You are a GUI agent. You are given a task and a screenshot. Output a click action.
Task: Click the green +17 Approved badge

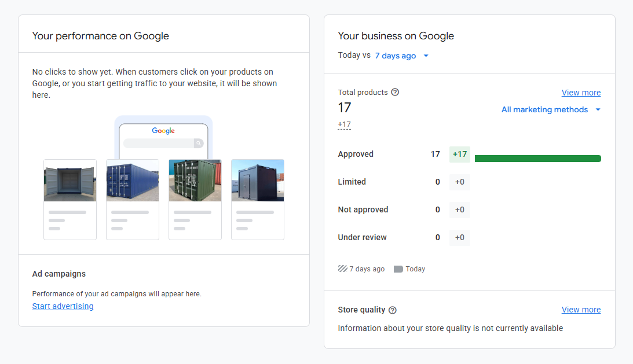pyautogui.click(x=460, y=154)
